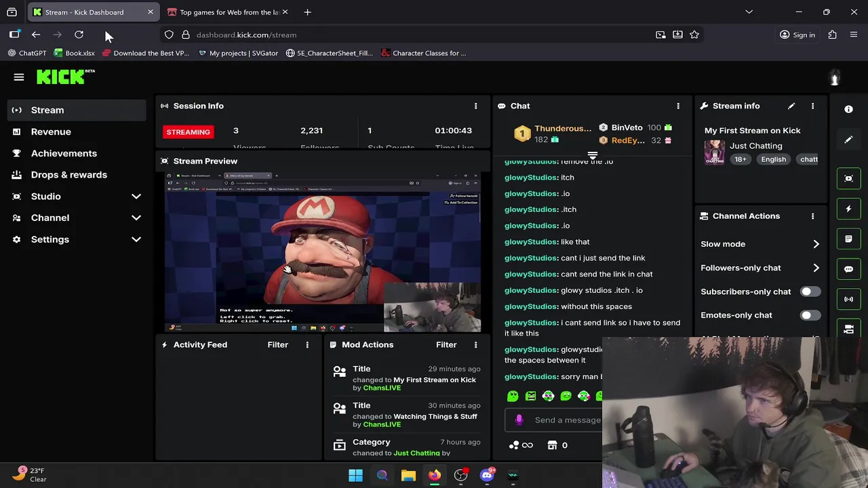Click the info icon in right rail
868x488 pixels.
(848, 109)
